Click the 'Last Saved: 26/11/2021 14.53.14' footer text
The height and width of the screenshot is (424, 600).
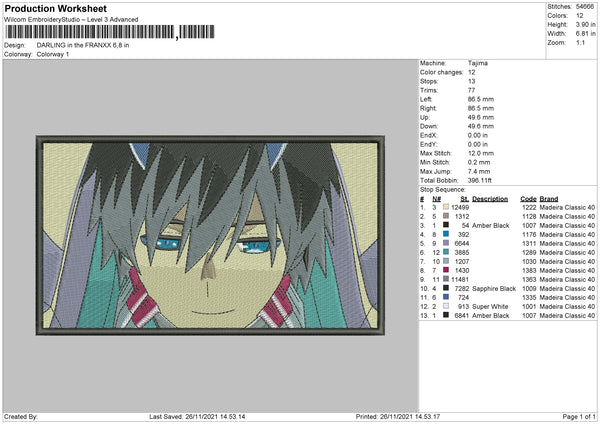tap(197, 416)
